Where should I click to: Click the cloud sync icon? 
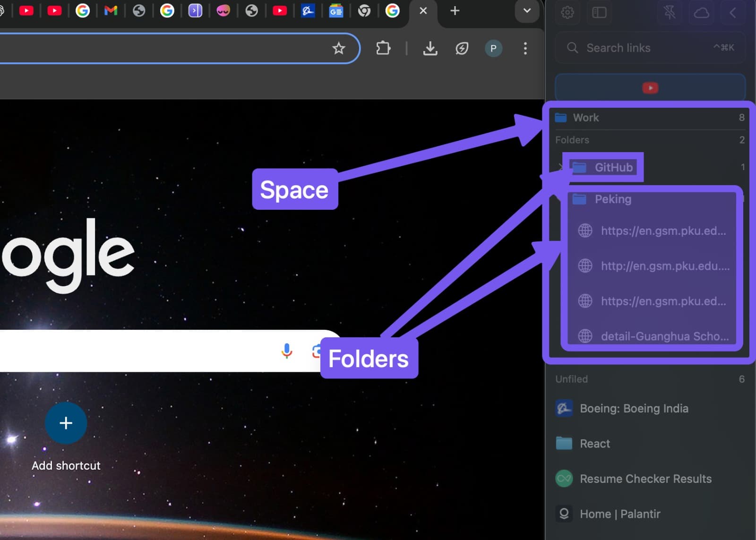(702, 13)
